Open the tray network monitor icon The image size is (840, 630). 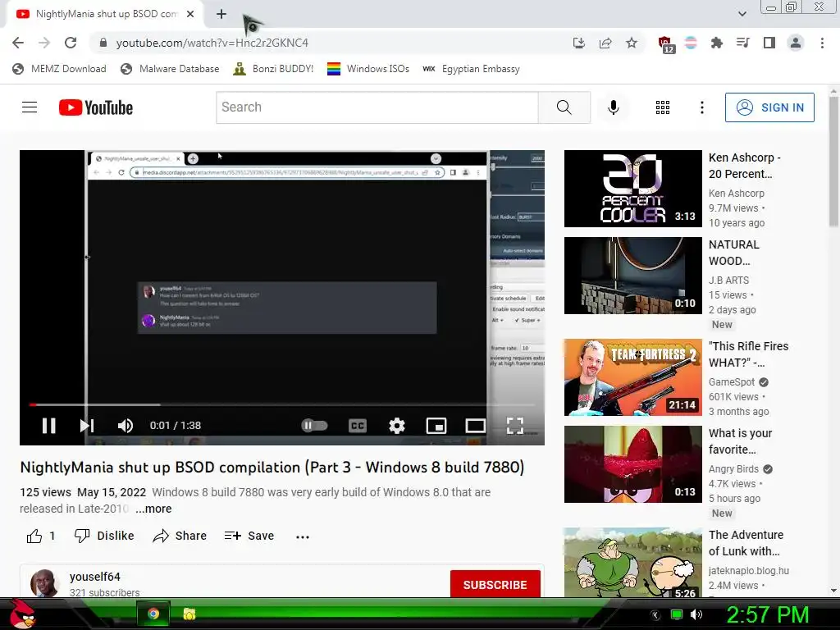677,614
